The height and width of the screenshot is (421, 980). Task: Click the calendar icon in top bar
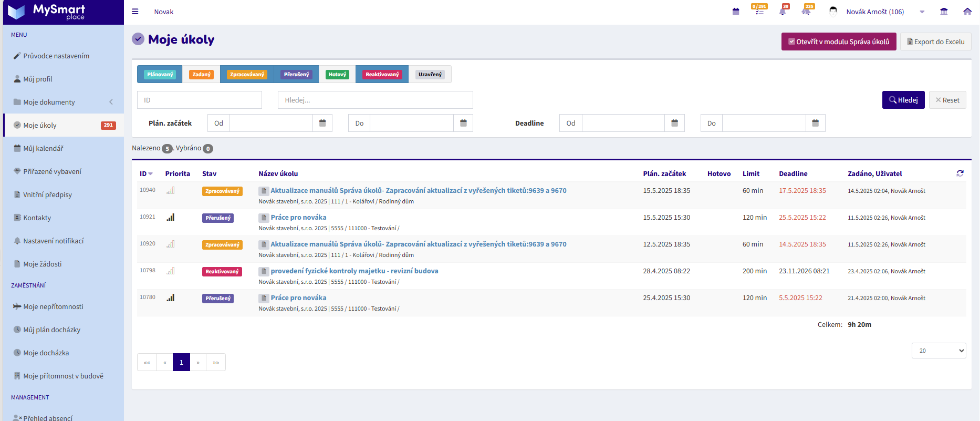[736, 12]
